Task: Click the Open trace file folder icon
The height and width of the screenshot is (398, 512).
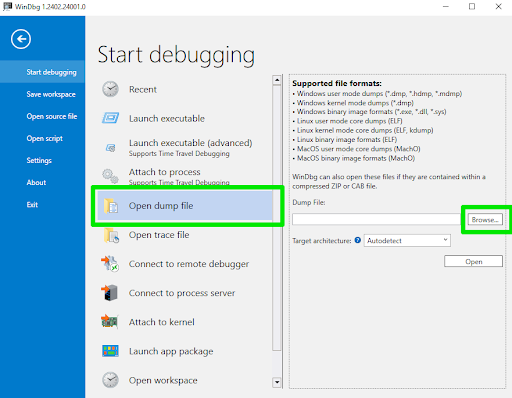Action: pyautogui.click(x=111, y=235)
